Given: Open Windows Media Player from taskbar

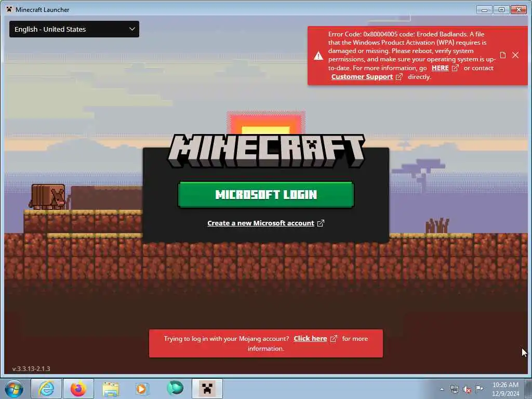Looking at the screenshot, I should (x=142, y=389).
